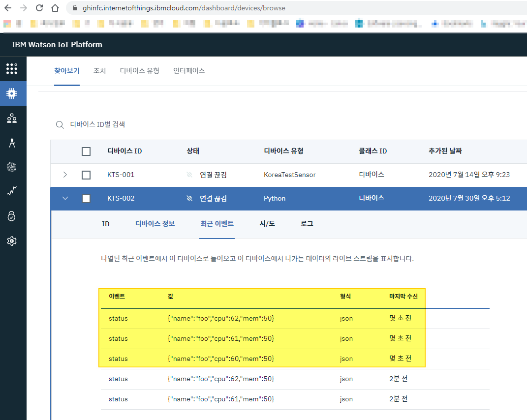Toggle the select-all devices checkbox in header

pyautogui.click(x=86, y=151)
